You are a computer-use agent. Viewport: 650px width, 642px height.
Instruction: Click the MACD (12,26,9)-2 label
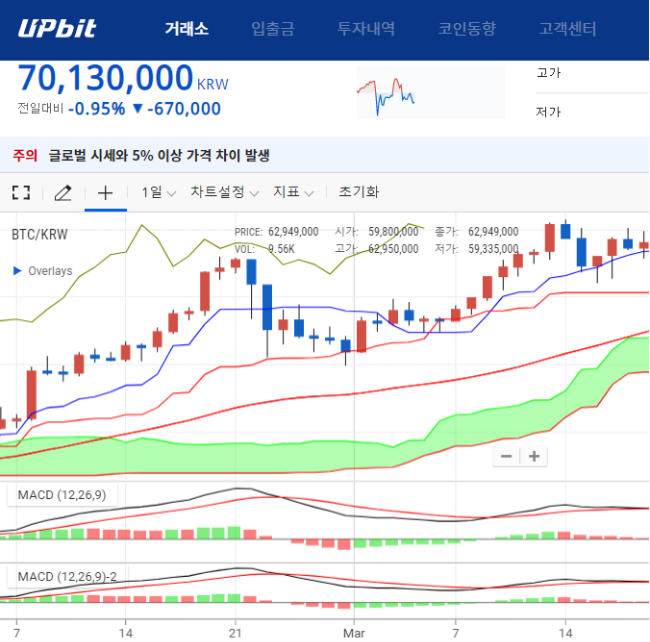[x=68, y=577]
